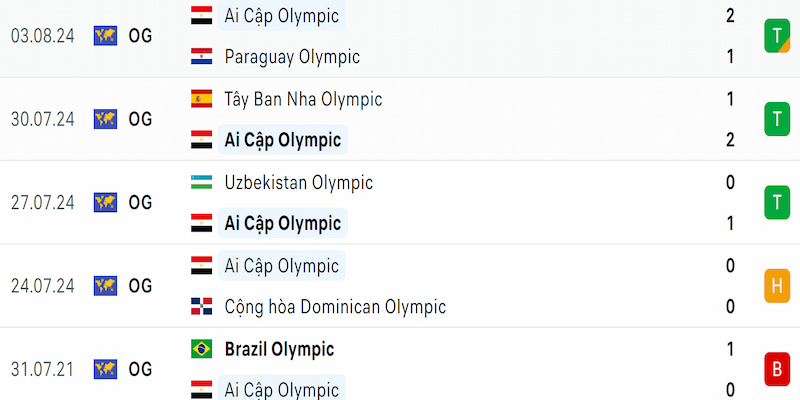
Task: Click the Paraguay flag icon
Action: 202,57
